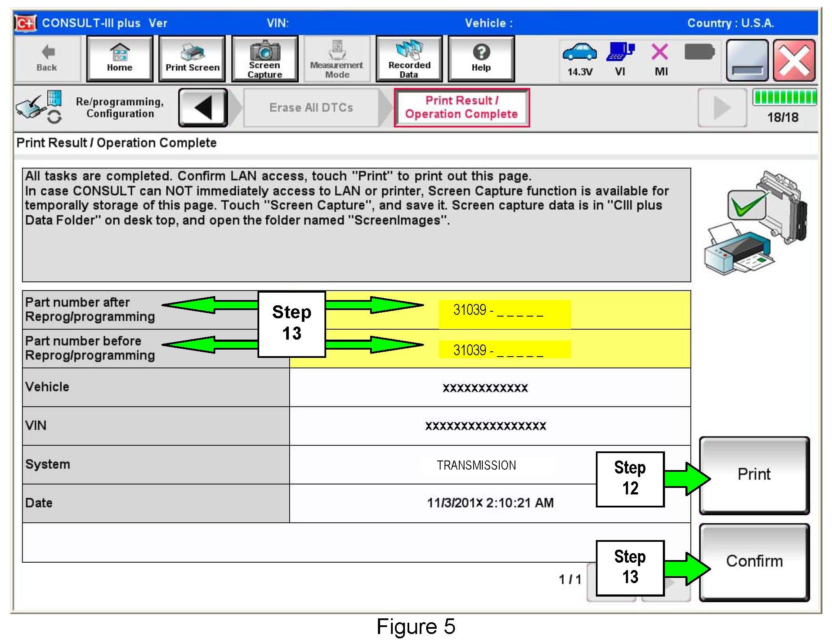Viewport: 832px width, 644px height.
Task: Click the VI connection status icon
Action: click(620, 59)
